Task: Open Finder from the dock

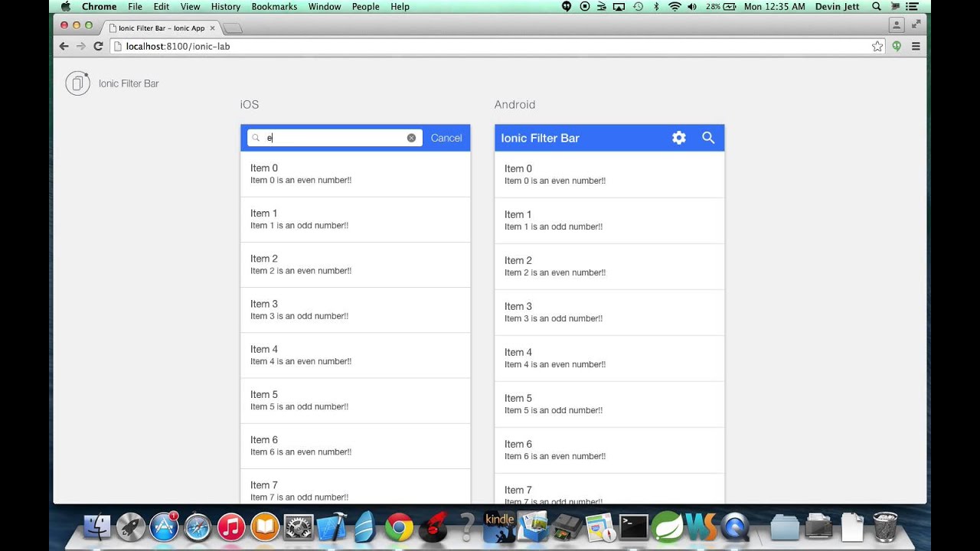Action: tap(97, 527)
